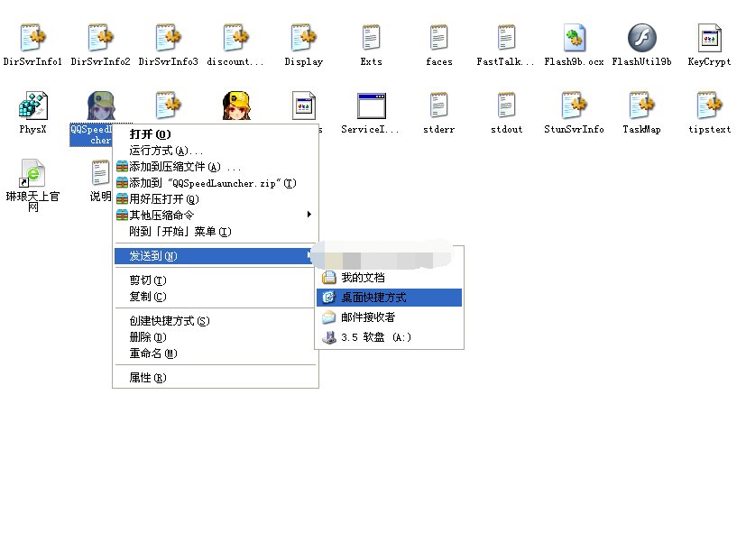Select the 琳琅天上官网 shortcut icon

pos(32,172)
